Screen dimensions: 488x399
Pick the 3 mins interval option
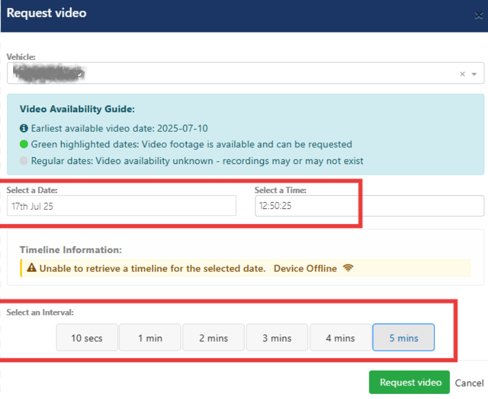coord(277,337)
